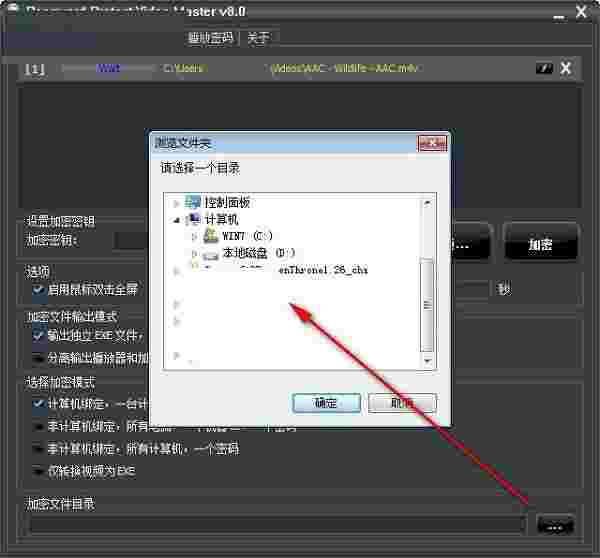This screenshot has height=558, width=600.
Task: Expand the 本地磁盘 (D:) node
Action: coord(194,253)
